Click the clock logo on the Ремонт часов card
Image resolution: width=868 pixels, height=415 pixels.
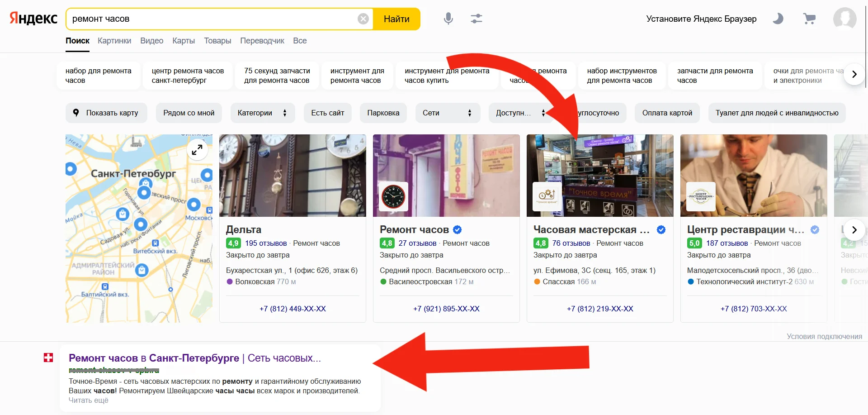point(393,197)
